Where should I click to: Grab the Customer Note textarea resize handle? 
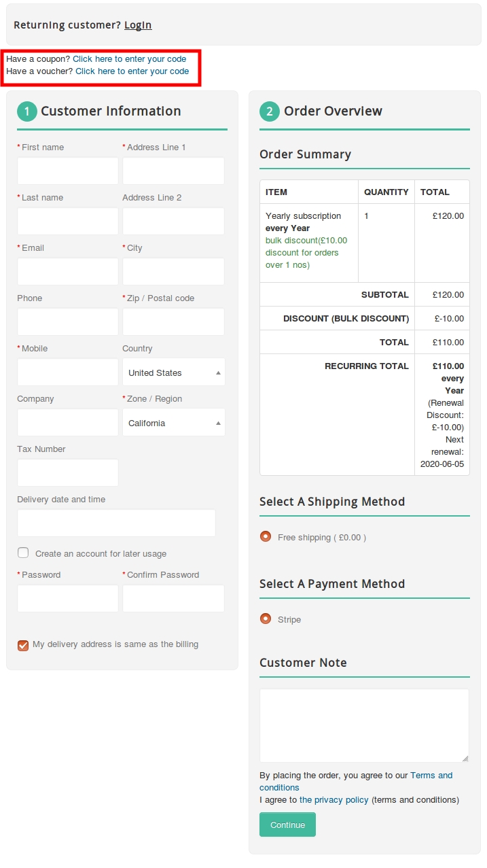465,759
